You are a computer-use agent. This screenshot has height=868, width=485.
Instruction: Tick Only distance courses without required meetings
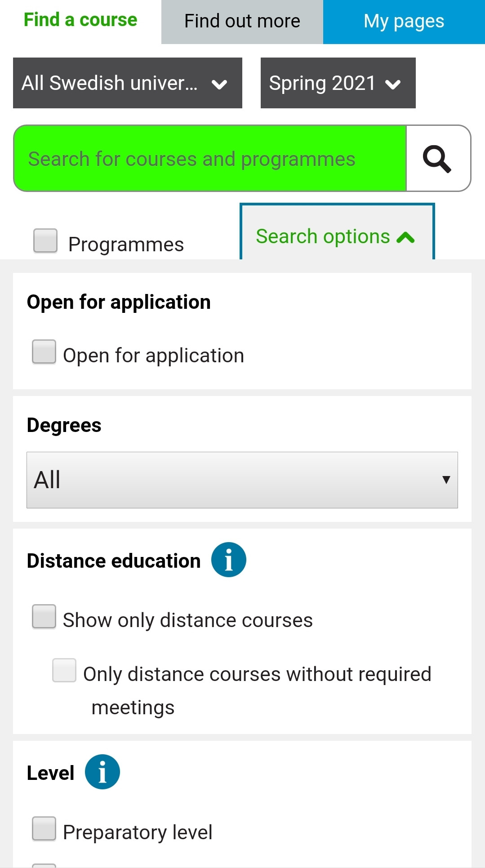[x=64, y=670]
